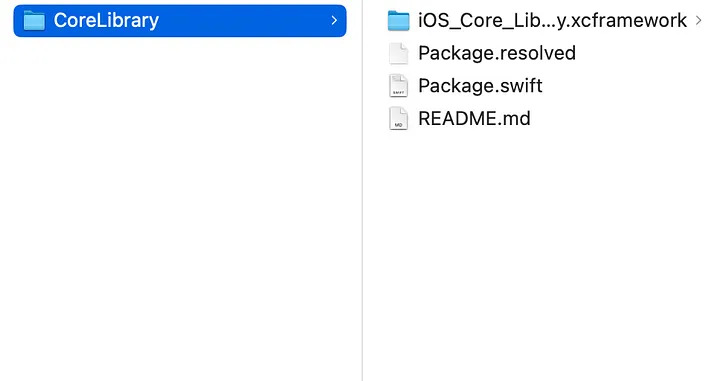Click the MD badge on README icon
This screenshot has width=720, height=381.
(398, 125)
